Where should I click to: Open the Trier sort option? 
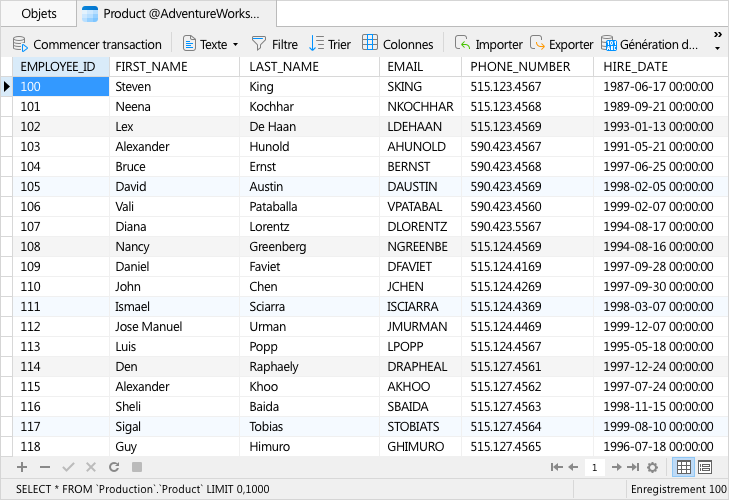[330, 44]
